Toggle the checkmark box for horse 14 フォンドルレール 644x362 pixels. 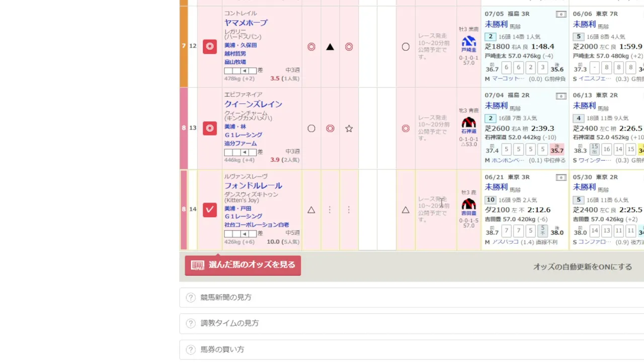[x=210, y=210]
